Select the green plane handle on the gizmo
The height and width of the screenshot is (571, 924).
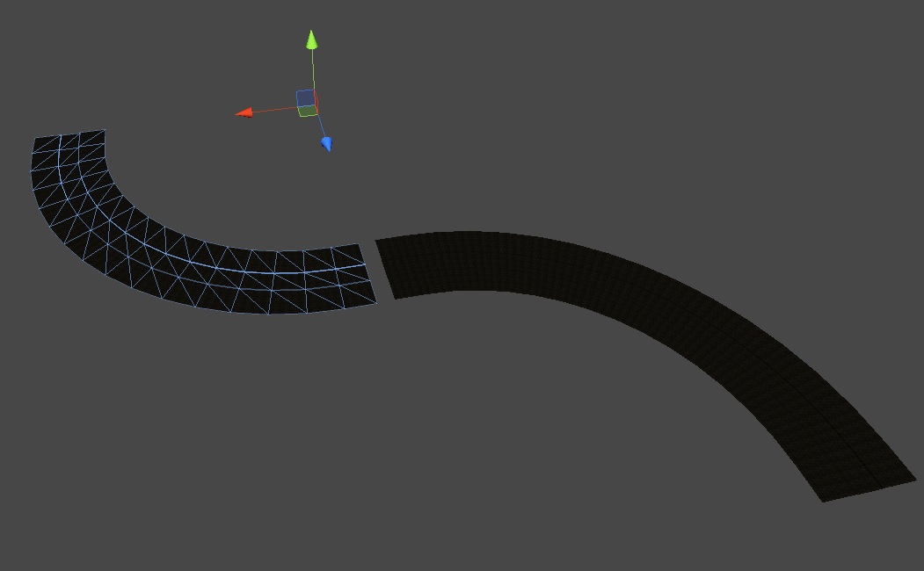306,111
